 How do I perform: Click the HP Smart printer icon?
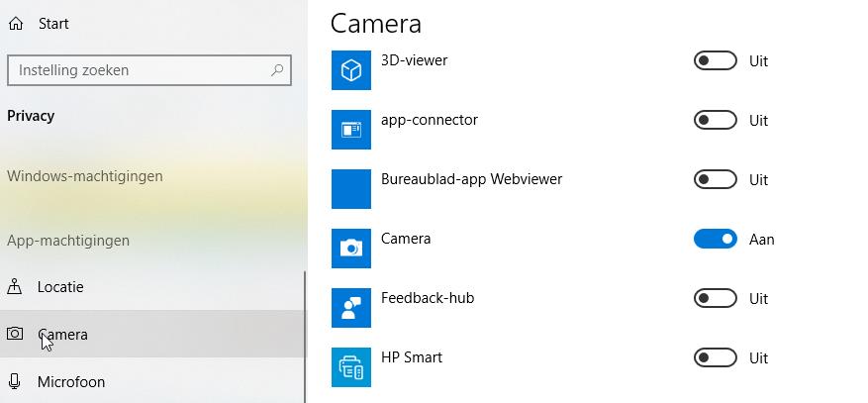point(350,367)
